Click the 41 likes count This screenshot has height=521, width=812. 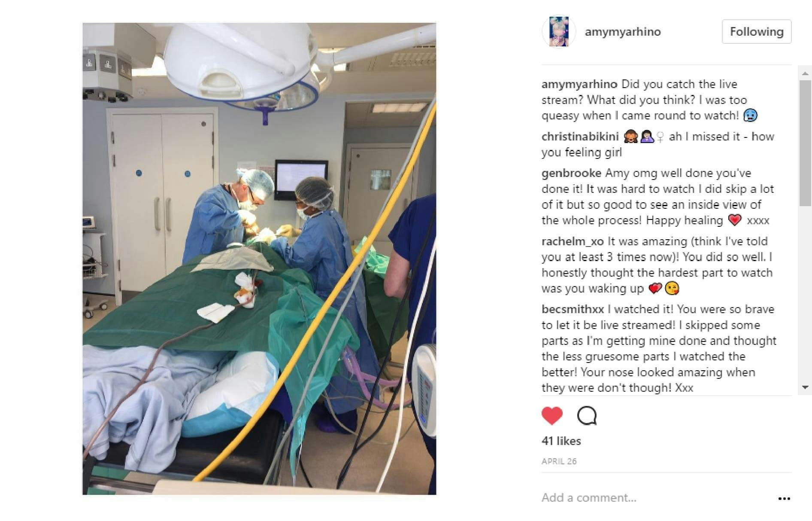561,441
